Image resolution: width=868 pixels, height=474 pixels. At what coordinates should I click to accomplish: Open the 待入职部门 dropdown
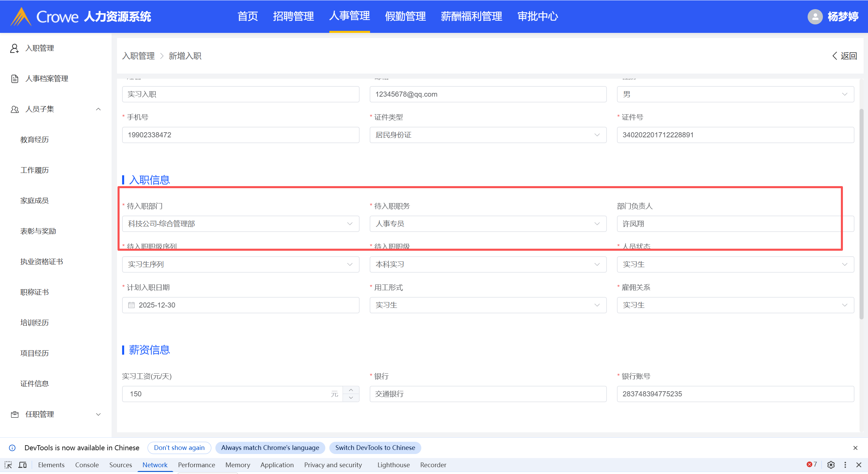coord(240,224)
